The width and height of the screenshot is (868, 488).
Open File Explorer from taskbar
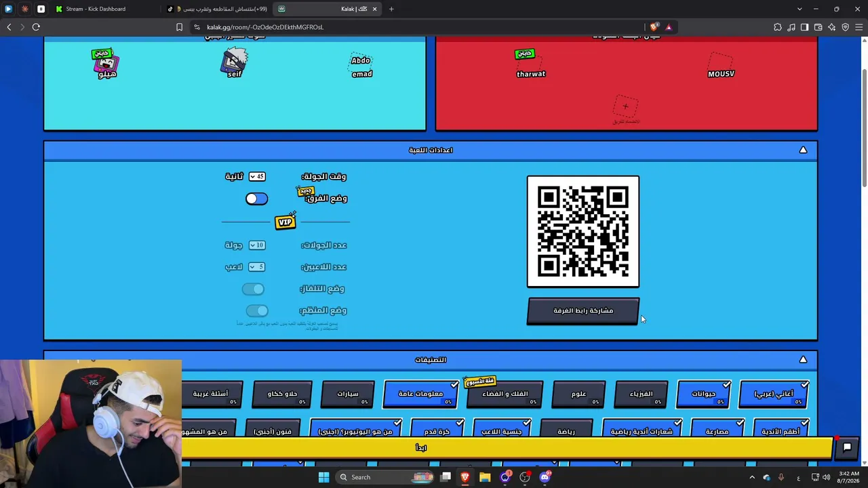click(x=485, y=477)
